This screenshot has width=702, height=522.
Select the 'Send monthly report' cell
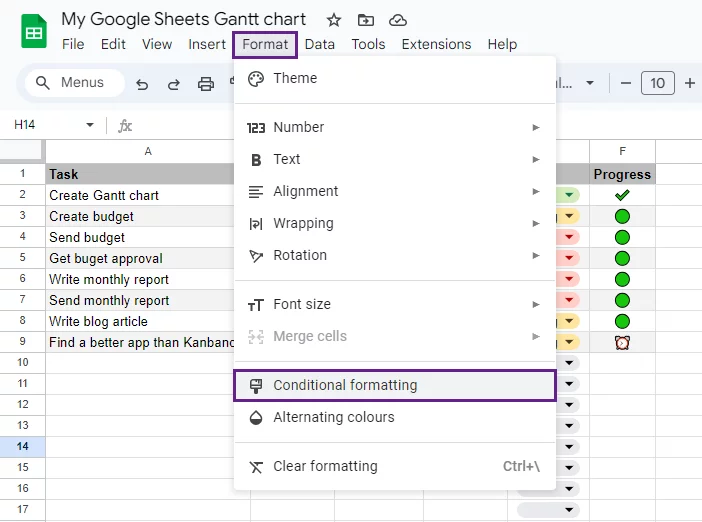click(x=140, y=300)
